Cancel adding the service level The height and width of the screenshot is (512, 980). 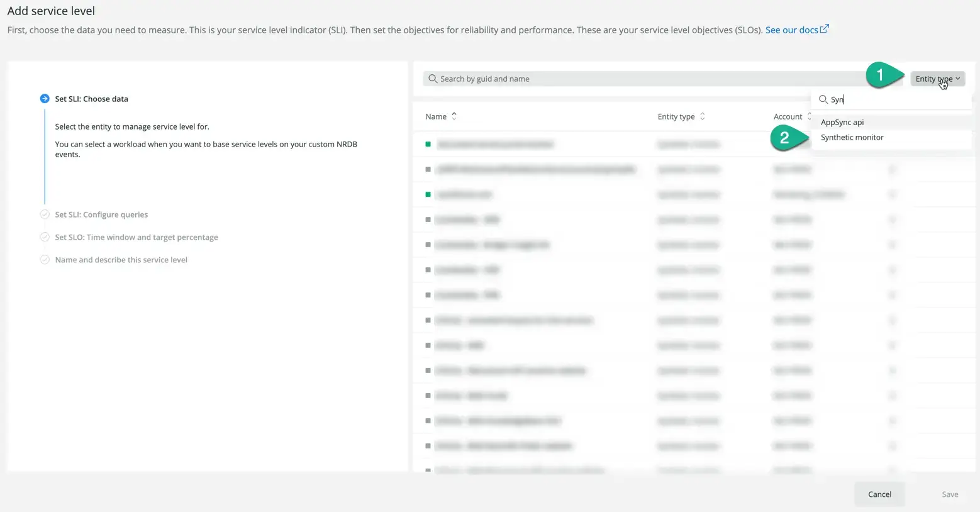pos(879,494)
